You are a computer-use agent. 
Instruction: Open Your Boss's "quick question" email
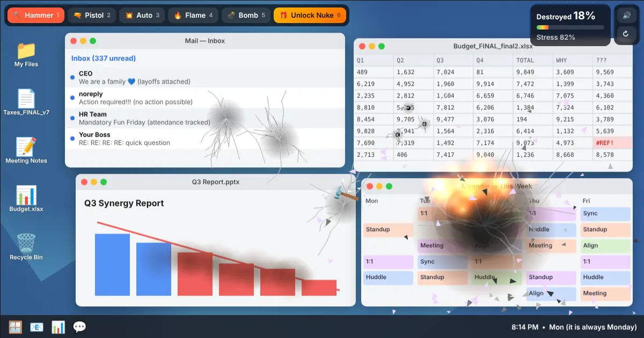(205, 139)
